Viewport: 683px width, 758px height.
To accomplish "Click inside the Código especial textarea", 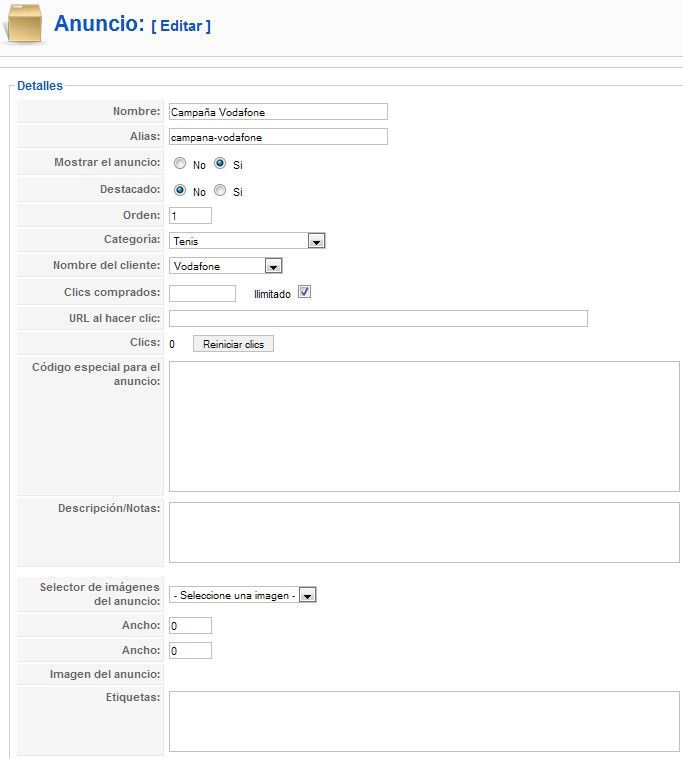I will click(424, 426).
